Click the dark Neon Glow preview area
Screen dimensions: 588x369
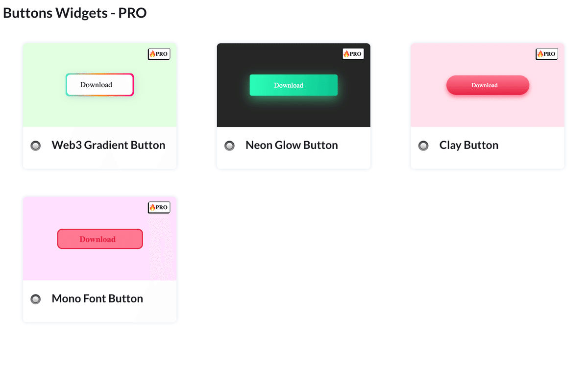(245, 113)
